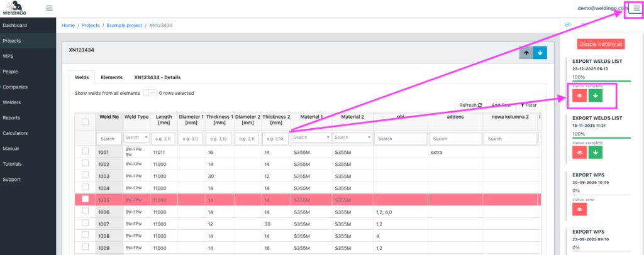The width and height of the screenshot is (644, 255).
Task: Collapse the left sidebar with hamburger icon
Action: pyautogui.click(x=49, y=9)
